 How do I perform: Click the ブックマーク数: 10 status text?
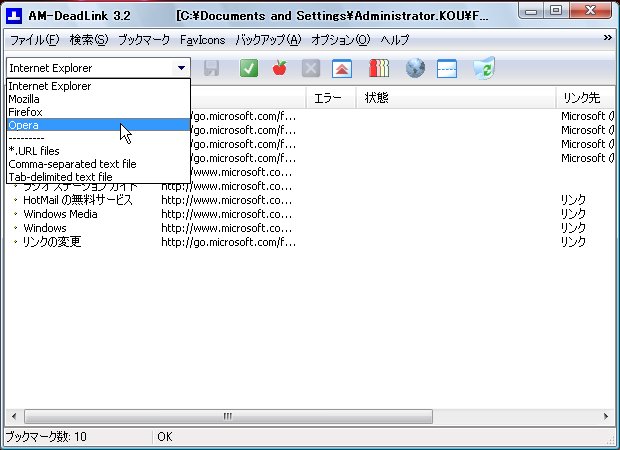pyautogui.click(x=46, y=437)
